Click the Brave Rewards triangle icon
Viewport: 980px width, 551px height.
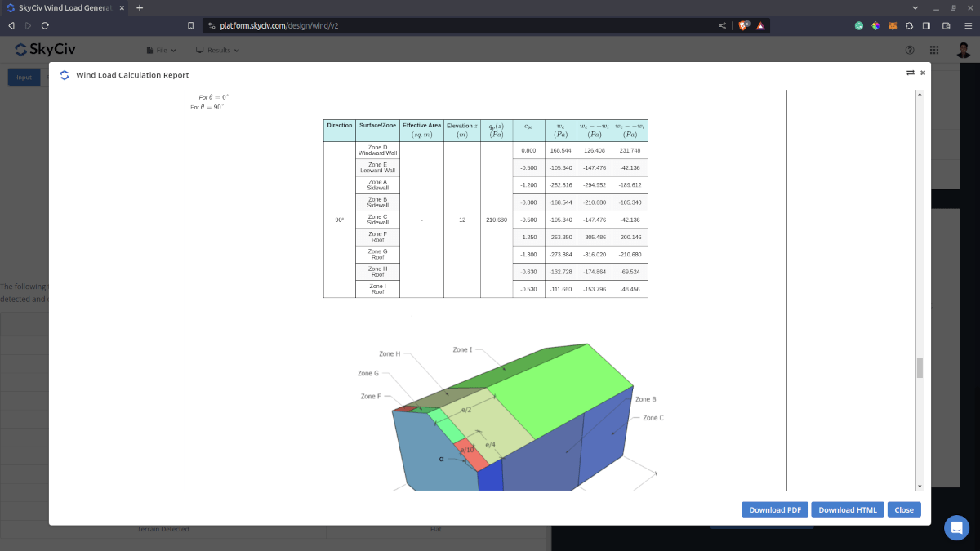pos(760,25)
